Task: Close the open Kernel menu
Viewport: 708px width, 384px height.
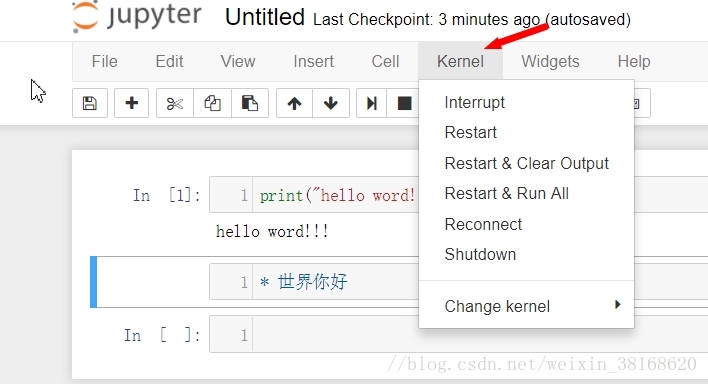Action: click(x=460, y=61)
